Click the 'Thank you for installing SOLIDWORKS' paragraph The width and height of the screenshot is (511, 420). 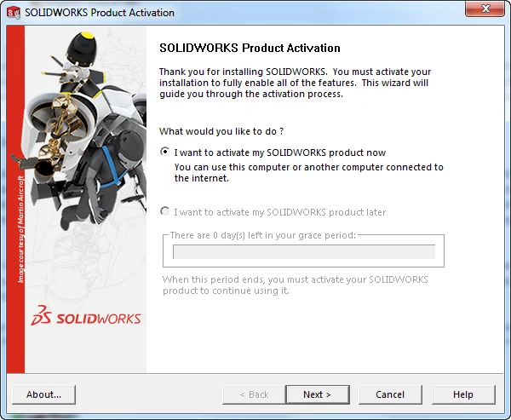click(x=295, y=83)
